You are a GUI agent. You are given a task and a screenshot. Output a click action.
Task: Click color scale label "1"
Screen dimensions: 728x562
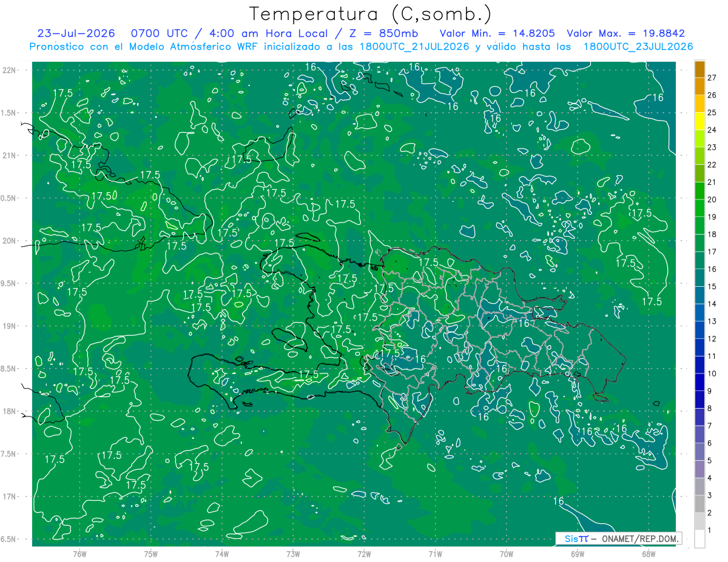(710, 531)
